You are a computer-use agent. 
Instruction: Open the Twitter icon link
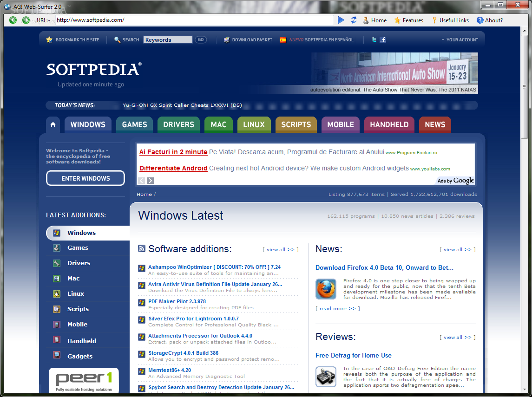(374, 39)
